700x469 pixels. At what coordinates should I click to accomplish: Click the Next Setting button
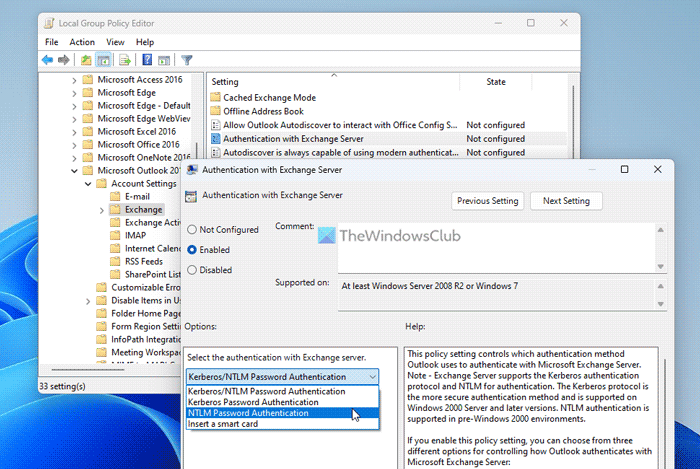click(566, 201)
